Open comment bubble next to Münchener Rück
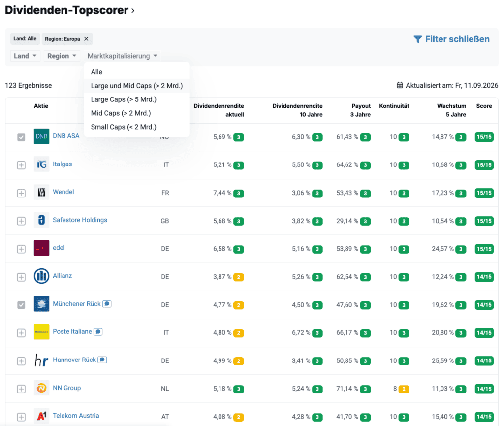504x426 pixels. point(107,304)
